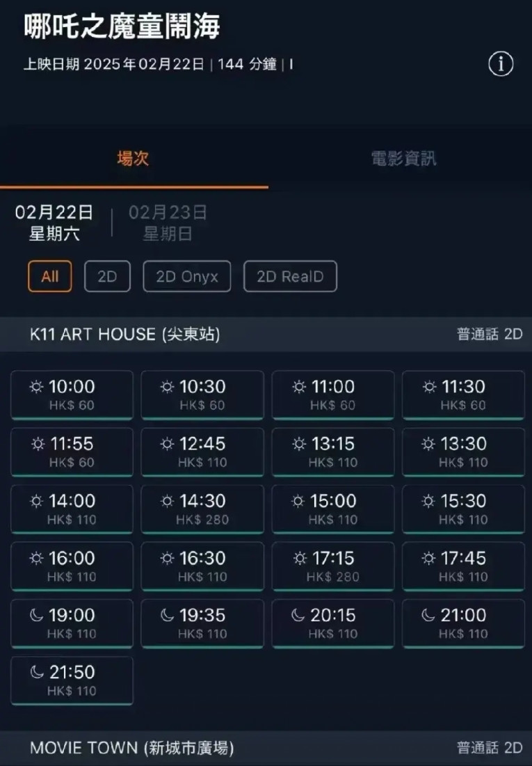
Task: Filter showtimes by 2D Onyx
Action: 186,276
